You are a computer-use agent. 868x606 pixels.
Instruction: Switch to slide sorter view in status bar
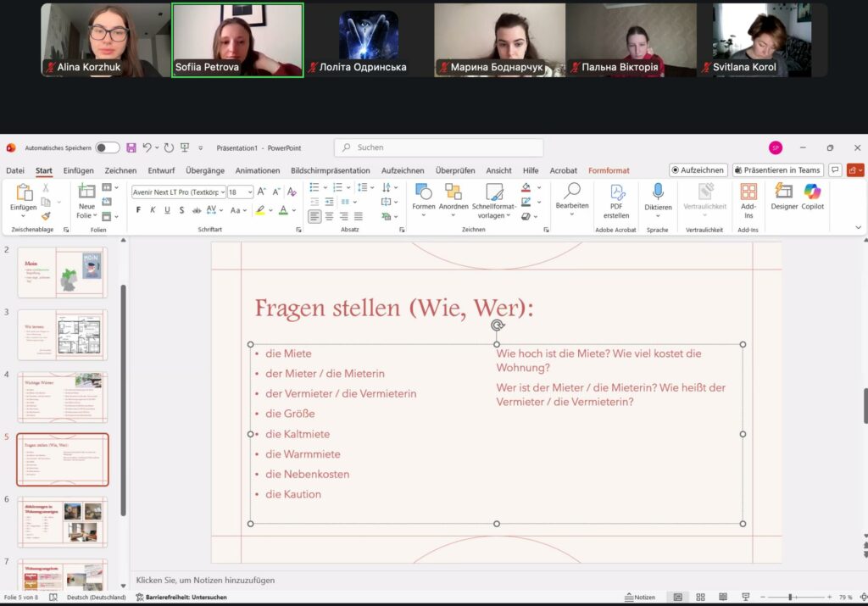(x=698, y=597)
